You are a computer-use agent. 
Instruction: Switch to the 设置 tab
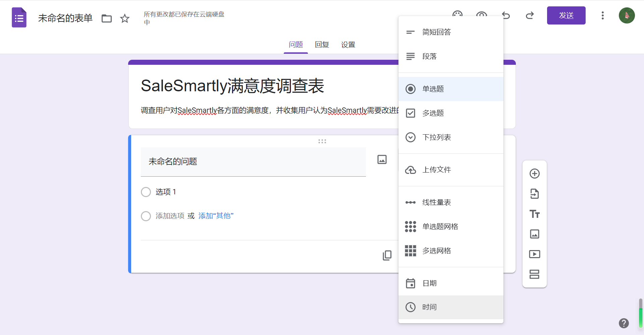click(348, 45)
